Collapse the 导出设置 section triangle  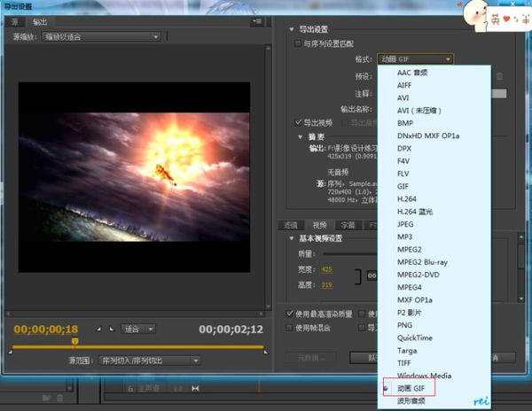coord(292,29)
